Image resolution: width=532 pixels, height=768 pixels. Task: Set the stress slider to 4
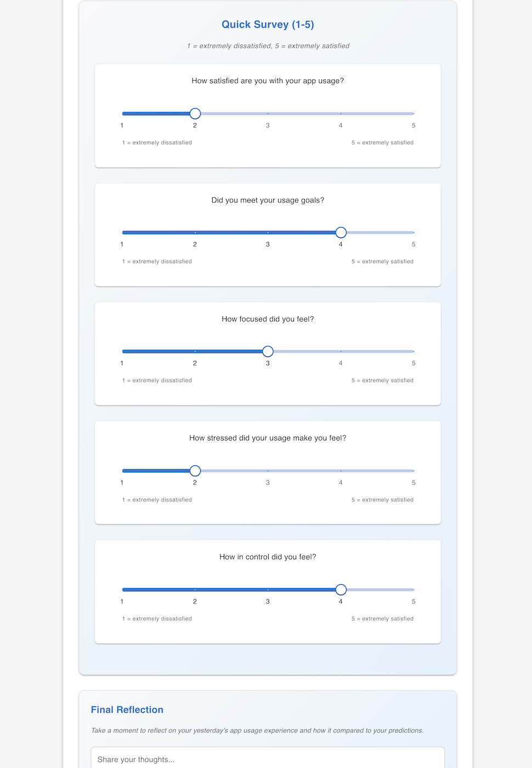(x=341, y=471)
